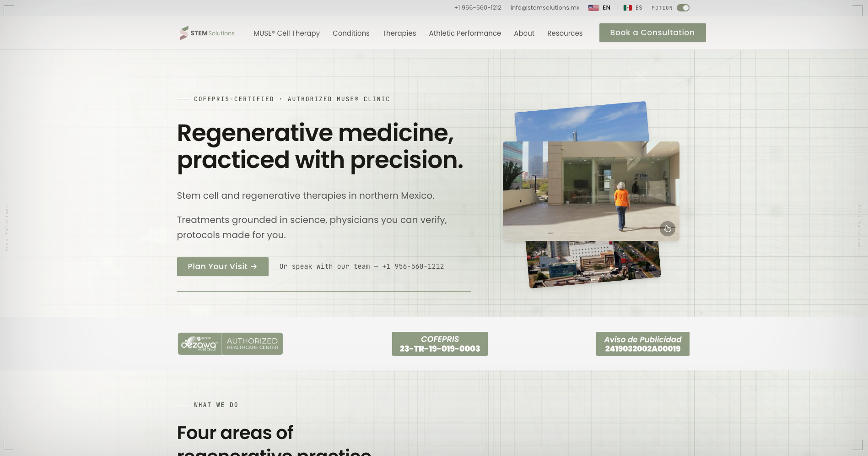
Task: Select the clinic entrance photo card
Action: (591, 191)
